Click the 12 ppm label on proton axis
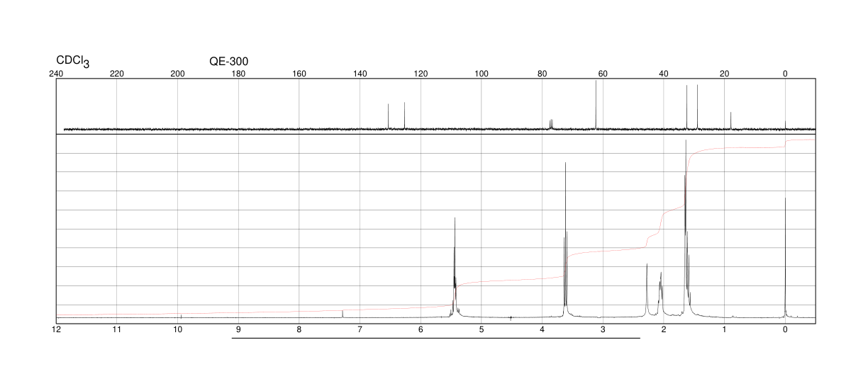 (56, 329)
